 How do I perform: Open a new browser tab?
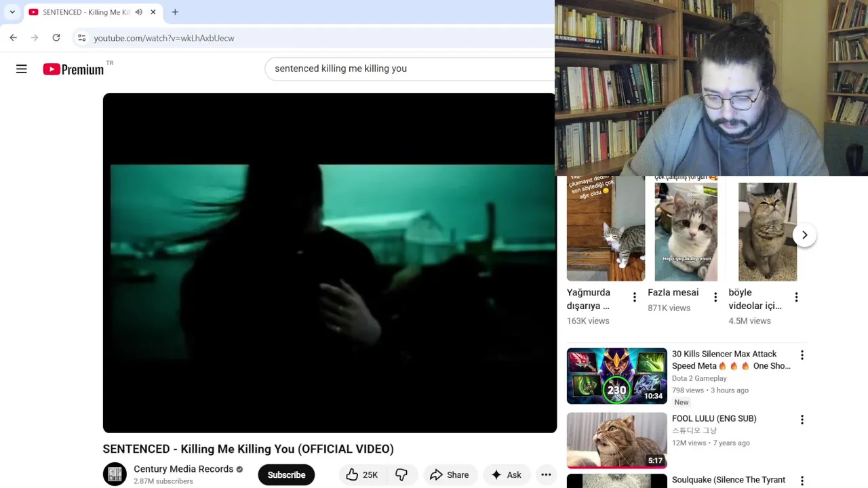click(175, 12)
